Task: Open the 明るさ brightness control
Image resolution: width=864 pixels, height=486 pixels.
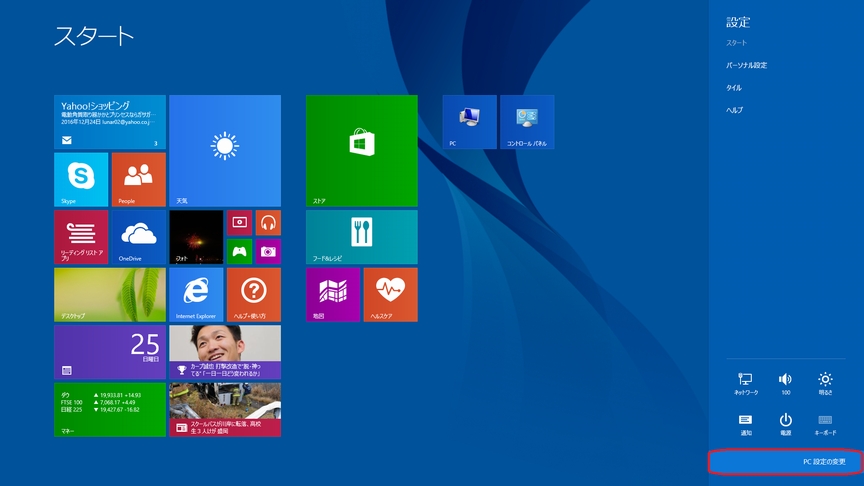Action: click(x=825, y=384)
